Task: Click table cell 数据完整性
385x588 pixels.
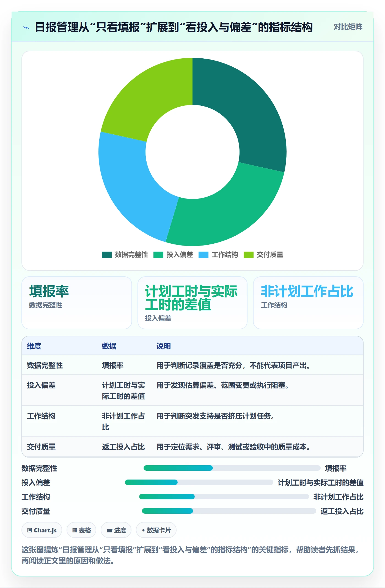Action: (x=45, y=365)
